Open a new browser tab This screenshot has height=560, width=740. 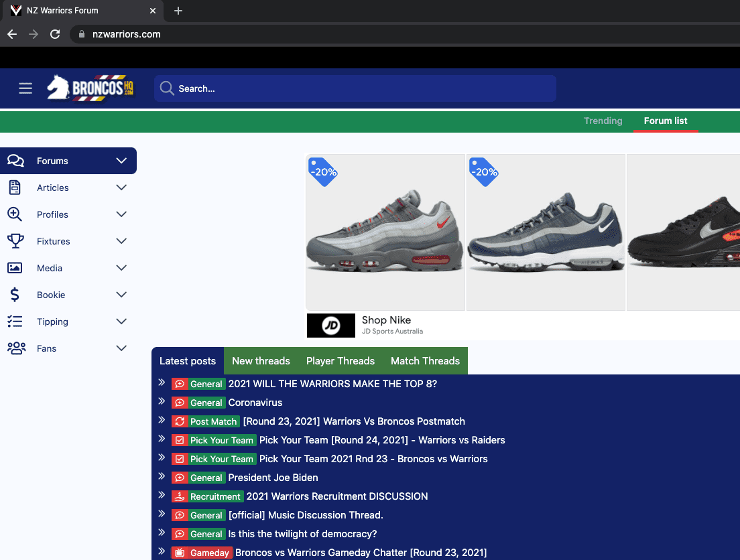(x=178, y=10)
